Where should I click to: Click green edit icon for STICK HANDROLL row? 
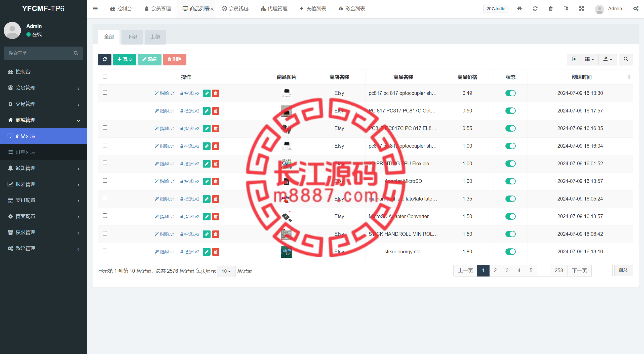[x=207, y=234]
